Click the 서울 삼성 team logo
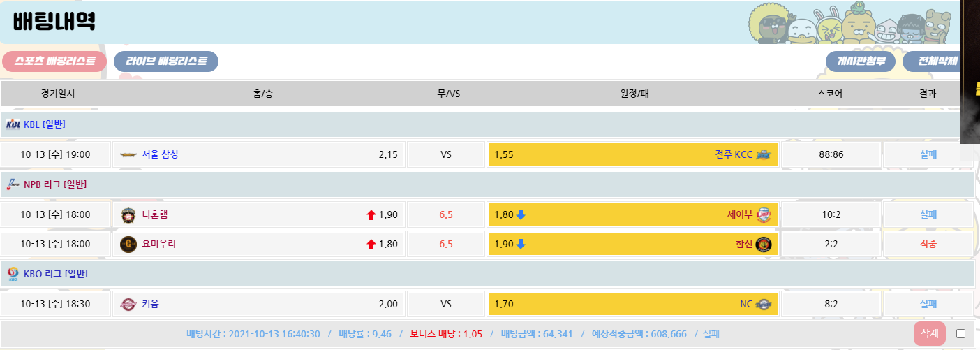This screenshot has width=980, height=350. (128, 155)
